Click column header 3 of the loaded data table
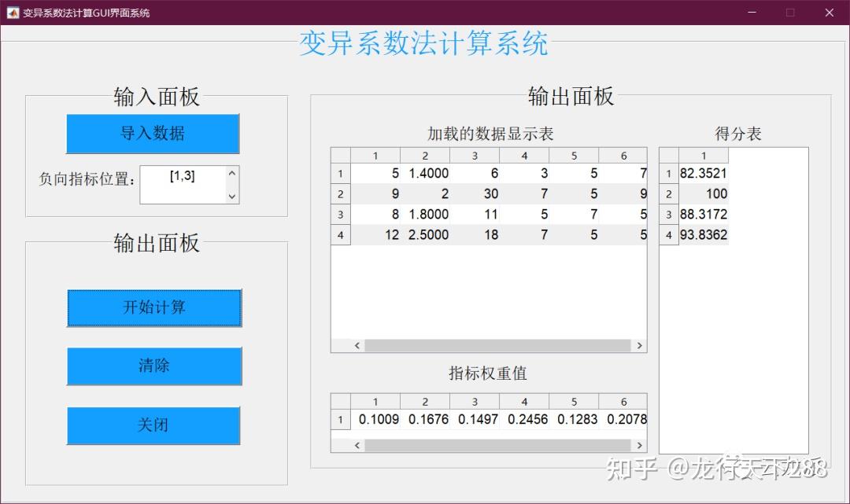 pos(475,155)
